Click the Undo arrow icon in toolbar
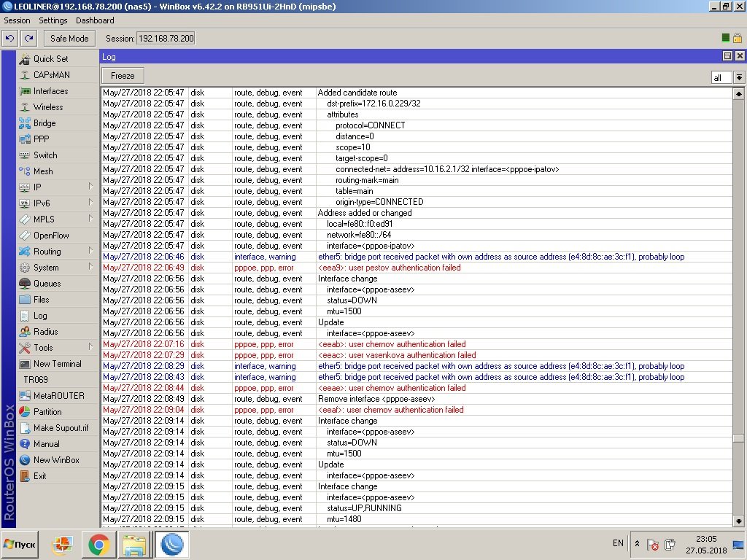Screen dimensions: 747x560 pyautogui.click(x=10, y=38)
